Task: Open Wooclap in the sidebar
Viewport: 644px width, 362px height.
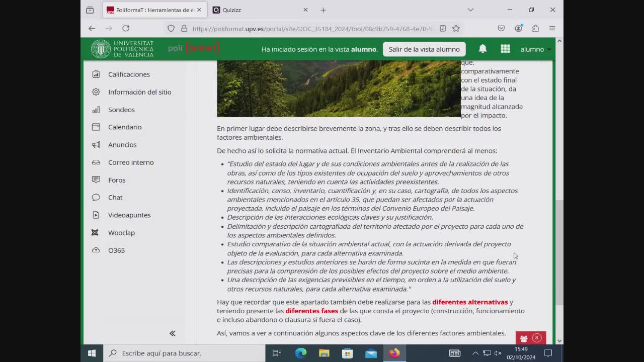Action: (x=121, y=233)
